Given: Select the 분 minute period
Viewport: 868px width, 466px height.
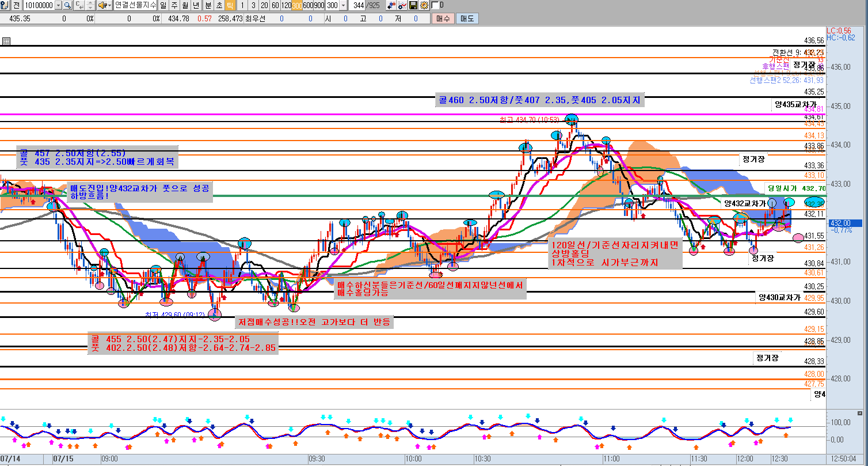Looking at the screenshot, I should coord(208,5).
